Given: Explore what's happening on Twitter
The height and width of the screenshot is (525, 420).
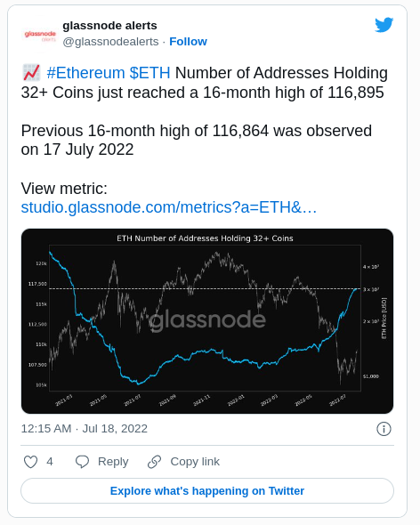Looking at the screenshot, I should pos(207,491).
